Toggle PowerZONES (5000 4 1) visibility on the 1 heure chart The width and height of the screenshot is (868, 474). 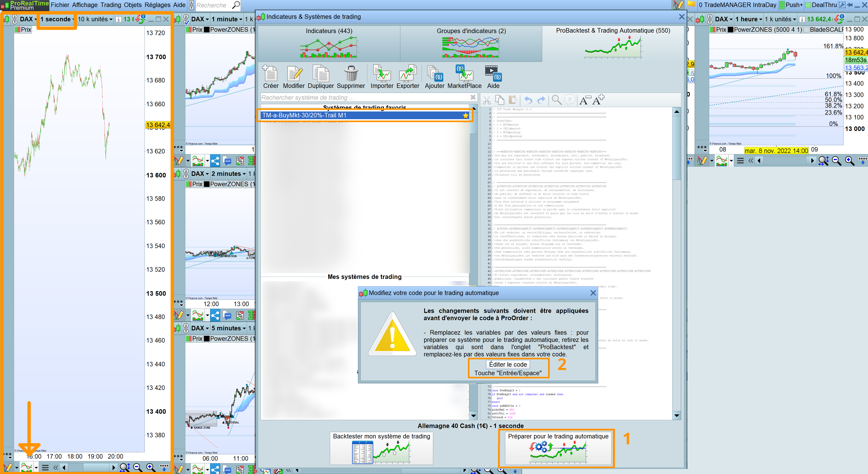click(x=731, y=30)
